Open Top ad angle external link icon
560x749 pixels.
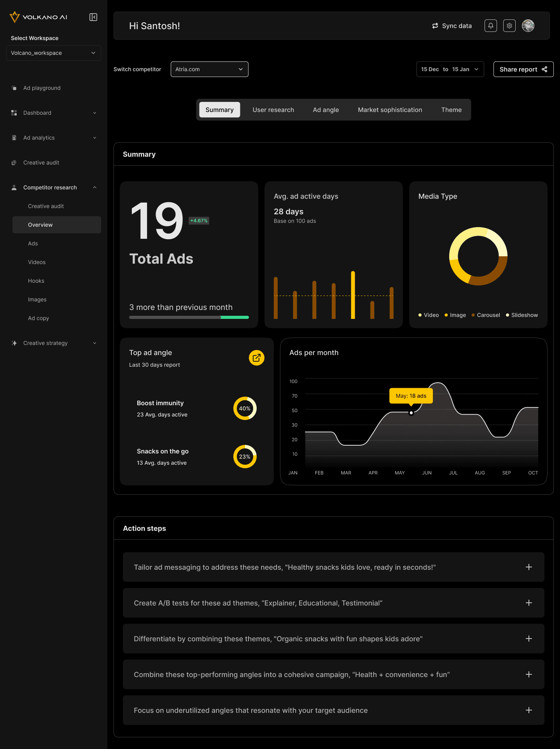click(257, 358)
